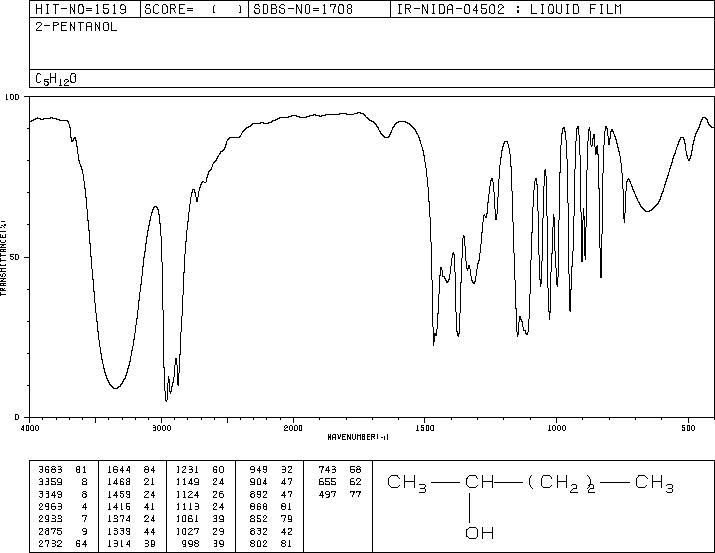This screenshot has width=715, height=553.
Task: Click peak table entry 904
Action: click(x=259, y=482)
